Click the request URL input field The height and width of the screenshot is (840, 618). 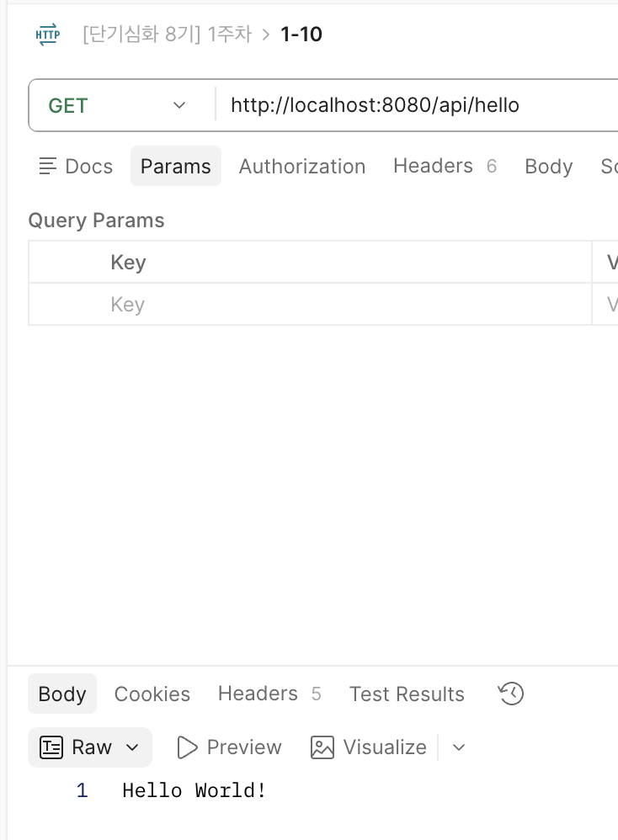[417, 105]
